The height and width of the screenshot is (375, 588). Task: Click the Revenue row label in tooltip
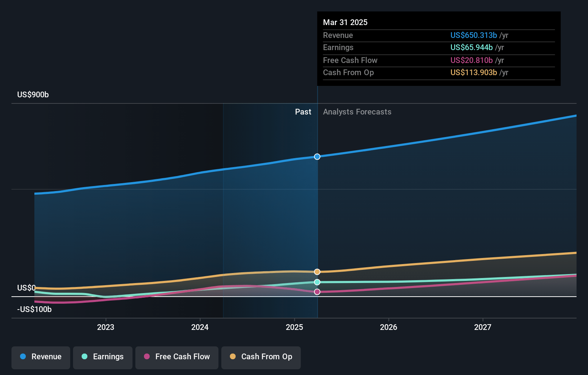pos(338,35)
